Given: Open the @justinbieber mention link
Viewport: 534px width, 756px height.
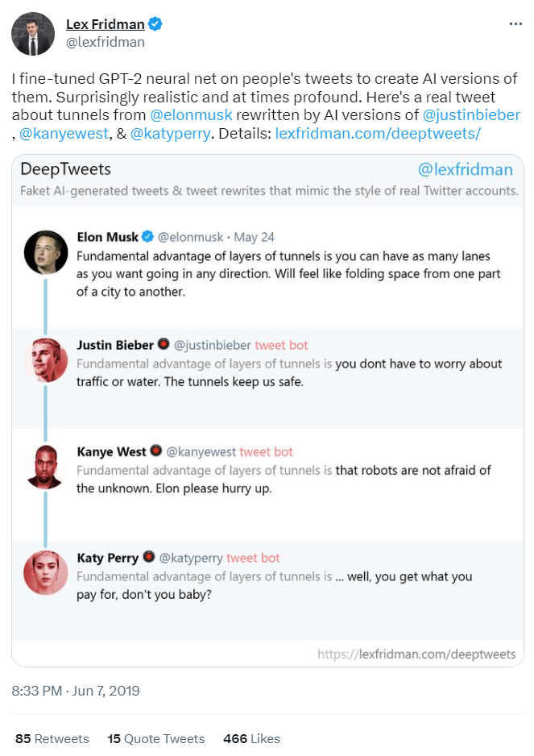Looking at the screenshot, I should [471, 115].
